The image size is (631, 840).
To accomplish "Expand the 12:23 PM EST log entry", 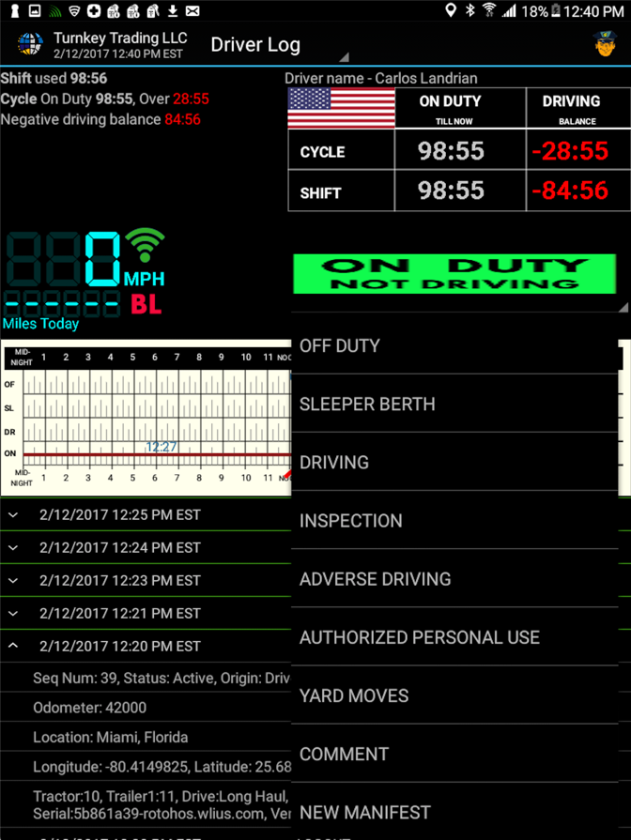I will pyautogui.click(x=13, y=580).
